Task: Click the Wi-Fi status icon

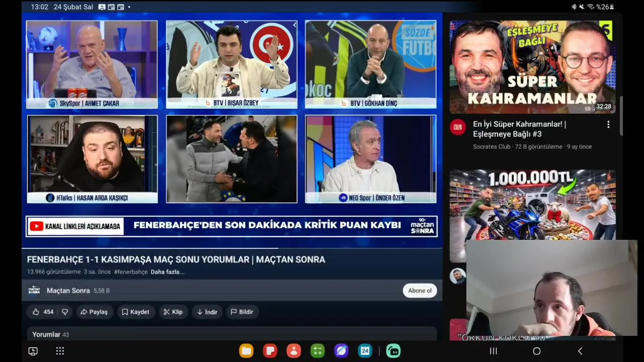Action: [x=591, y=7]
